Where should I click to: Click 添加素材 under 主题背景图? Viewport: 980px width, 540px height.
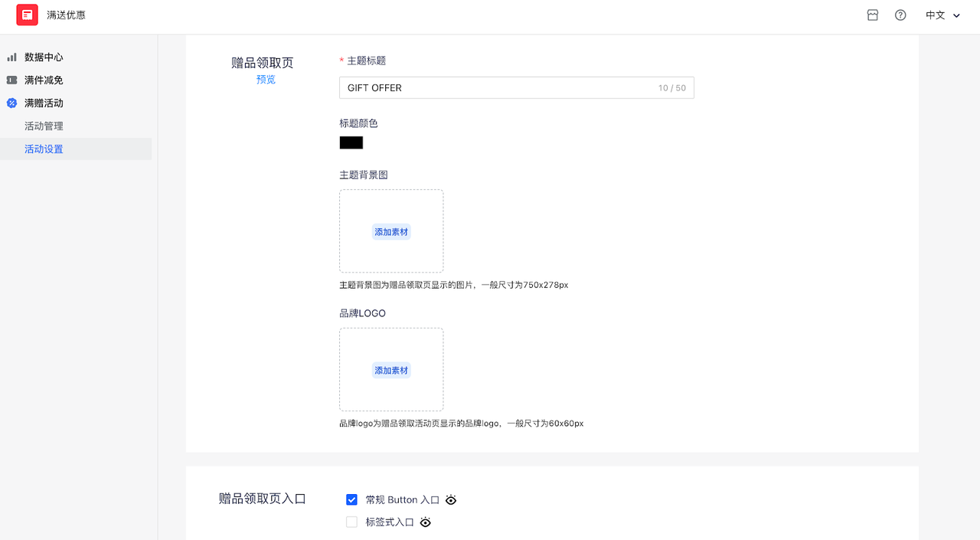[x=391, y=231]
